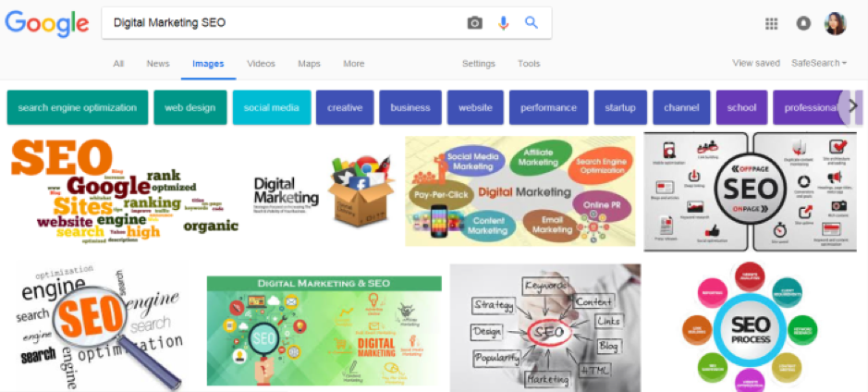
Task: Filter by the 'social media' chip
Action: pos(271,107)
